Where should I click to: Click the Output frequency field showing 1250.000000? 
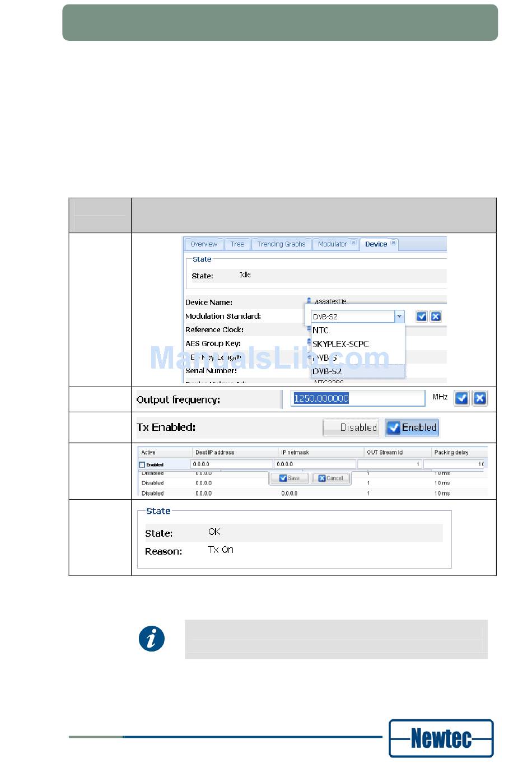(358, 398)
